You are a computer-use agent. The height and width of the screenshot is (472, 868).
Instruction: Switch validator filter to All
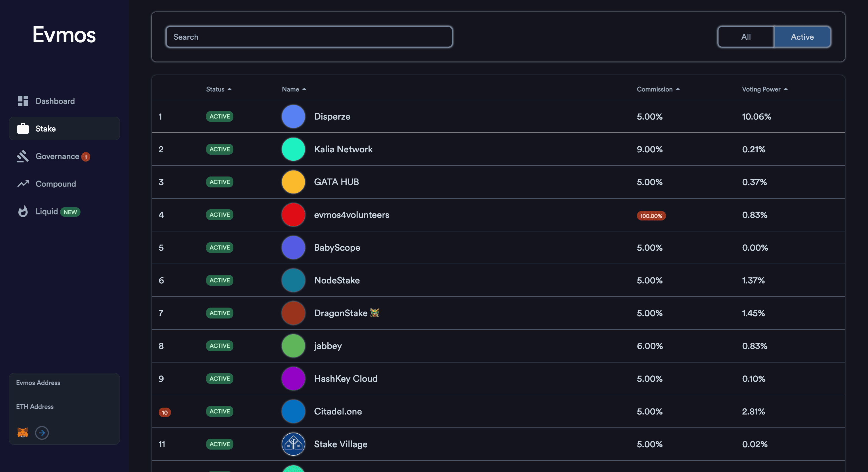[x=746, y=37]
